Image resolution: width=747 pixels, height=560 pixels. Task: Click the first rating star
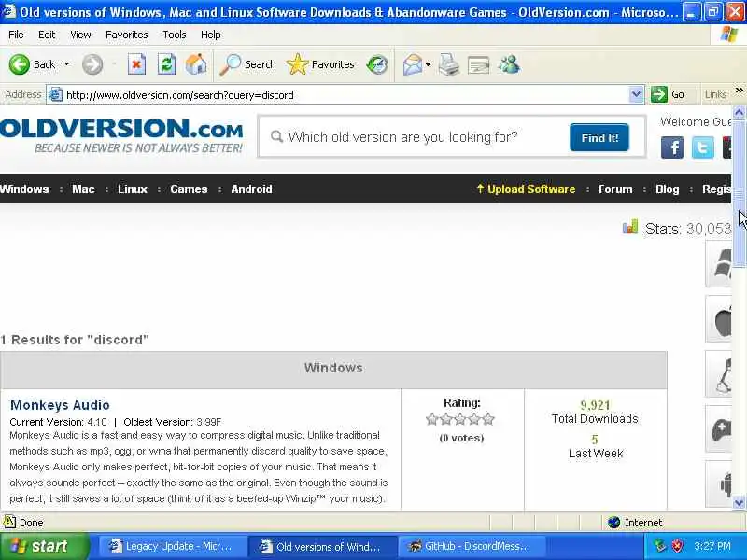(432, 419)
